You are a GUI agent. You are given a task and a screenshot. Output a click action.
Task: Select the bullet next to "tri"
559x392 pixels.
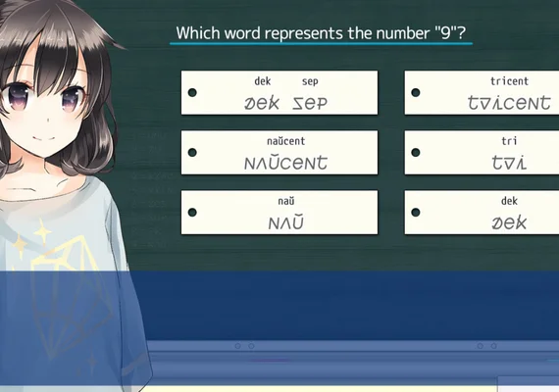pos(416,153)
